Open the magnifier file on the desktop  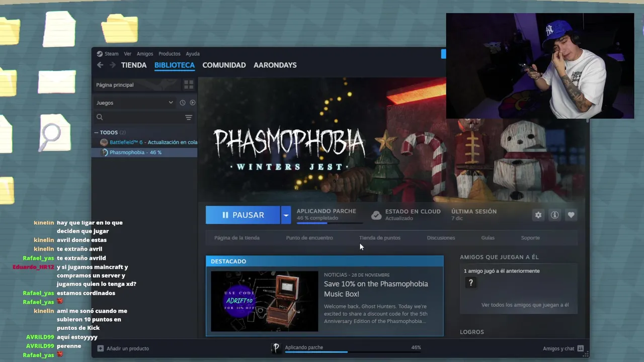pyautogui.click(x=55, y=133)
